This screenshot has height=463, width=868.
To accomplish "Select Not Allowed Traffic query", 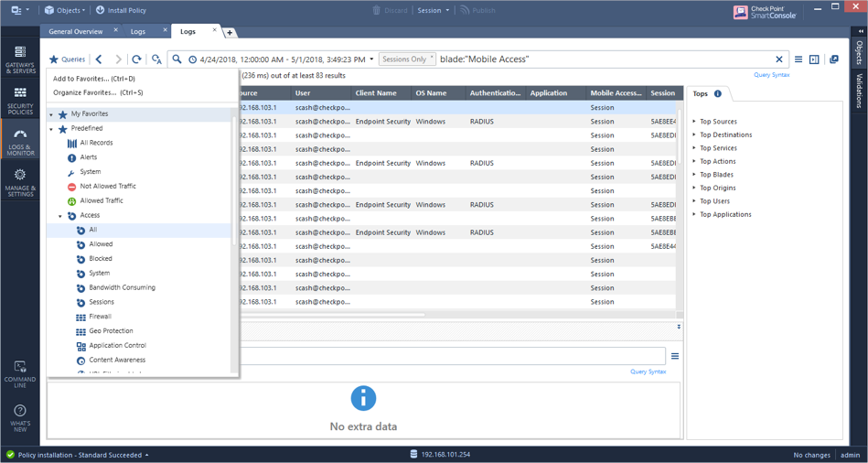I will click(108, 186).
